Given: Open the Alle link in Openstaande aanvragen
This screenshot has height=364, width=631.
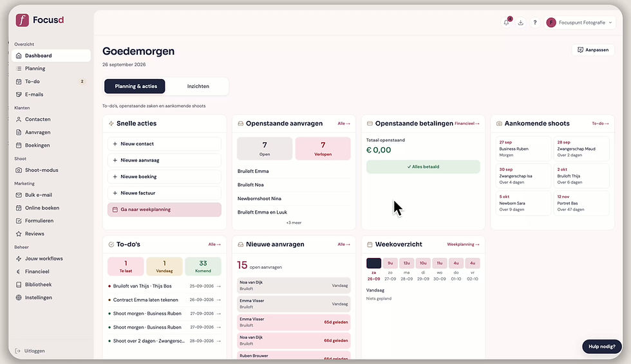Looking at the screenshot, I should [344, 123].
